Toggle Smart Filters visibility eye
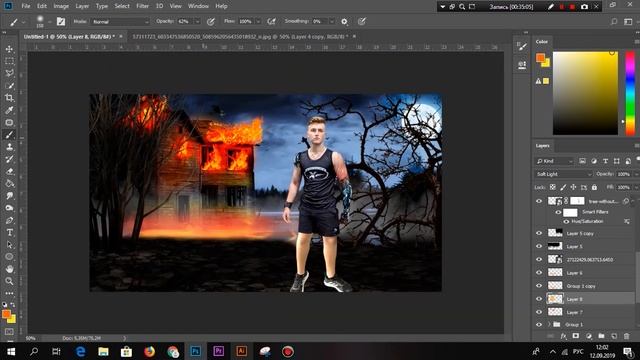 coord(558,212)
